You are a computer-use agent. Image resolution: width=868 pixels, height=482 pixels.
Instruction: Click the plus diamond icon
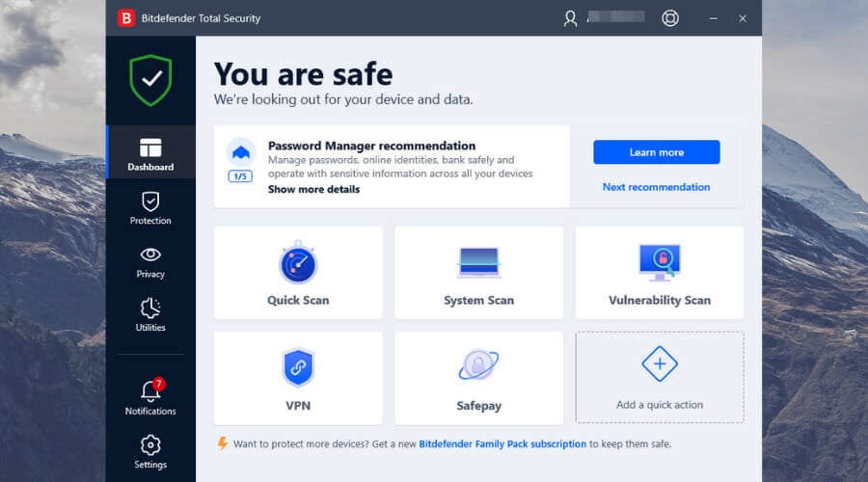[660, 363]
